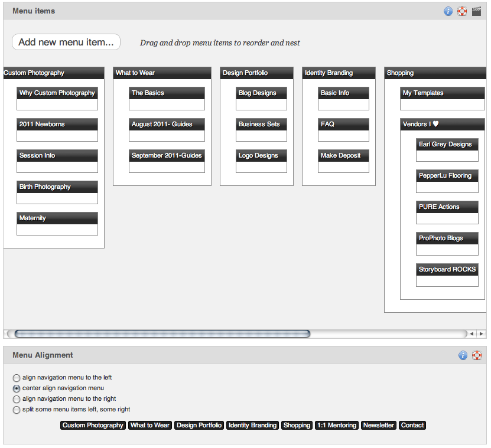Select align navigation menu to the left
Viewport: 491px width, 448px height.
click(x=17, y=378)
